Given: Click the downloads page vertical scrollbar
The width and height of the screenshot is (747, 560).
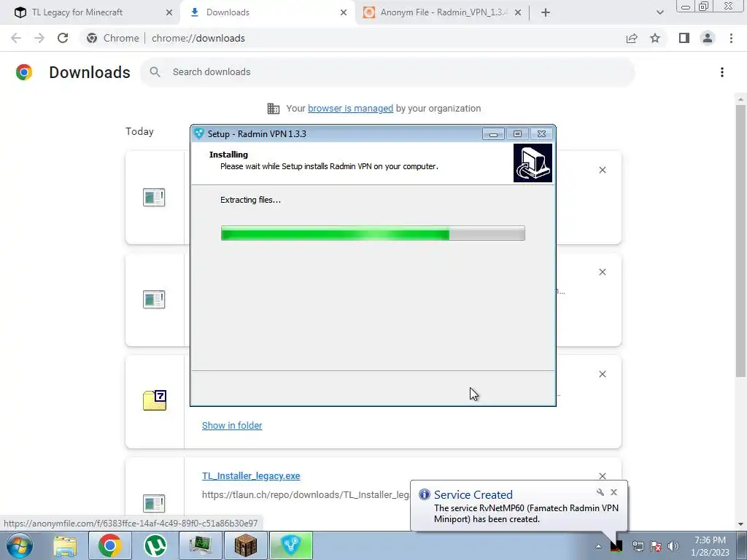Looking at the screenshot, I should (740, 241).
